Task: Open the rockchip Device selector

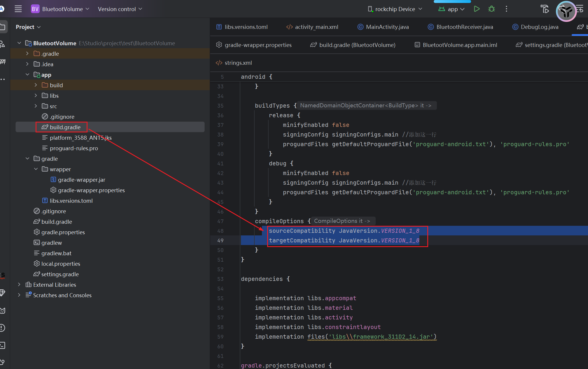Action: (395, 9)
